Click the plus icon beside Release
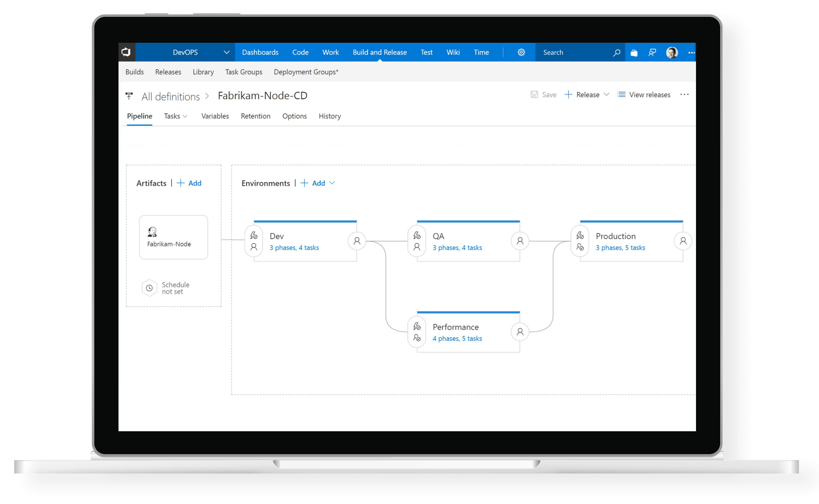The height and width of the screenshot is (504, 819). 568,94
